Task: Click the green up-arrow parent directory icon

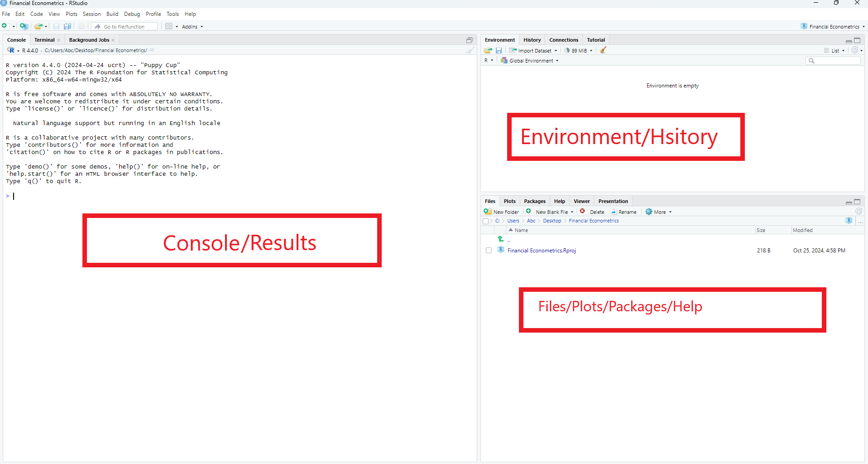Action: [x=500, y=239]
